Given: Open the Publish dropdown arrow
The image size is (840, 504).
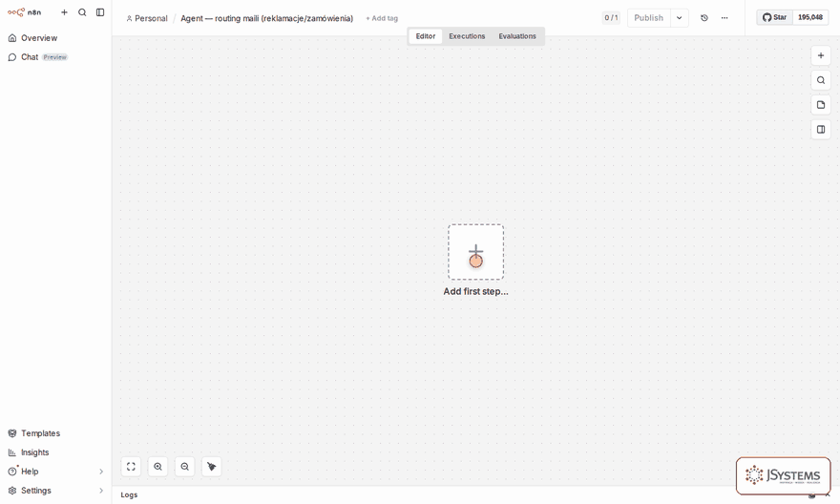Looking at the screenshot, I should point(680,18).
